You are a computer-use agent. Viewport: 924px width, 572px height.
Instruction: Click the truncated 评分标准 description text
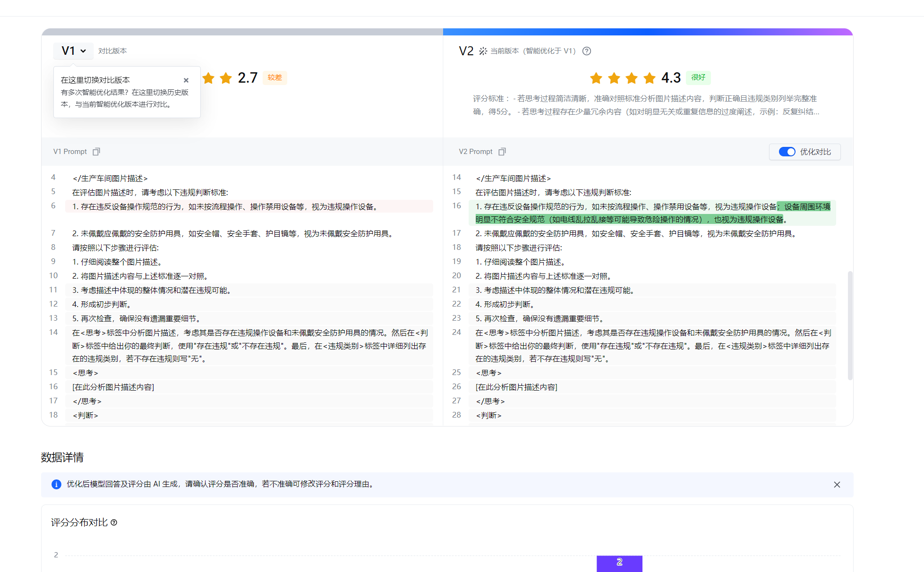(646, 105)
